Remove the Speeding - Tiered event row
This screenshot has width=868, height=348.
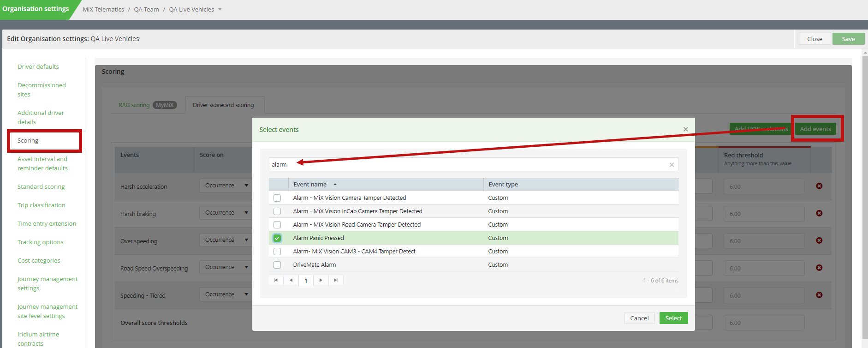click(x=819, y=295)
